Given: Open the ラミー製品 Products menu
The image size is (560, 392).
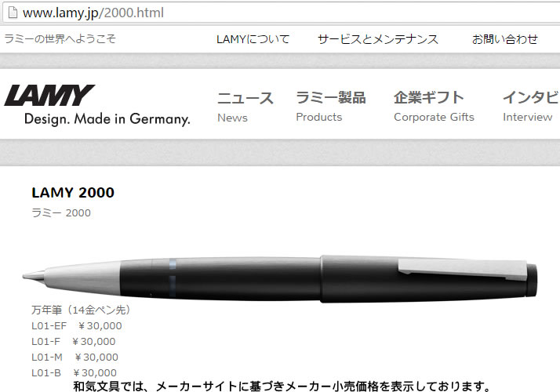Looking at the screenshot, I should 331,106.
